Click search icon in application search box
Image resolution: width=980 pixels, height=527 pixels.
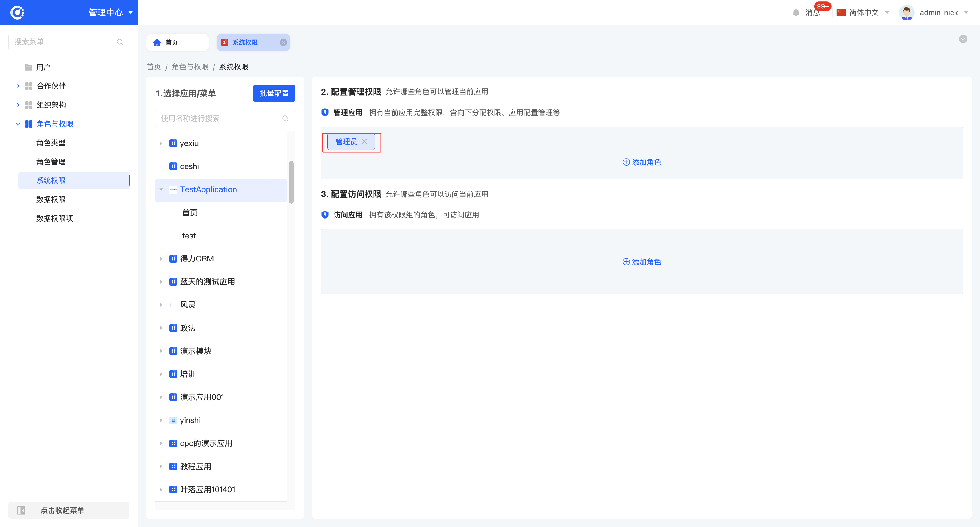285,119
